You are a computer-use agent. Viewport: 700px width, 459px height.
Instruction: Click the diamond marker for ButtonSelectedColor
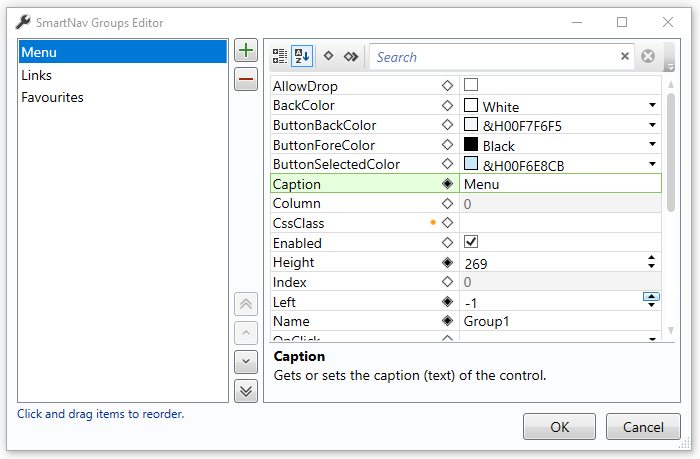(x=447, y=164)
